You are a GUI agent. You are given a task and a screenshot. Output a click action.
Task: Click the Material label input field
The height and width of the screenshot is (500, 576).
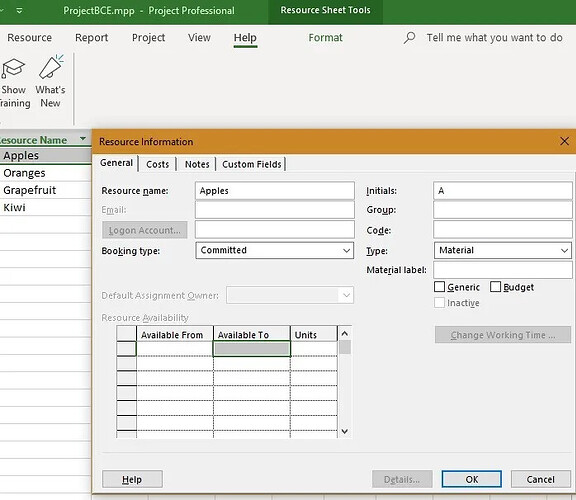[x=503, y=270]
